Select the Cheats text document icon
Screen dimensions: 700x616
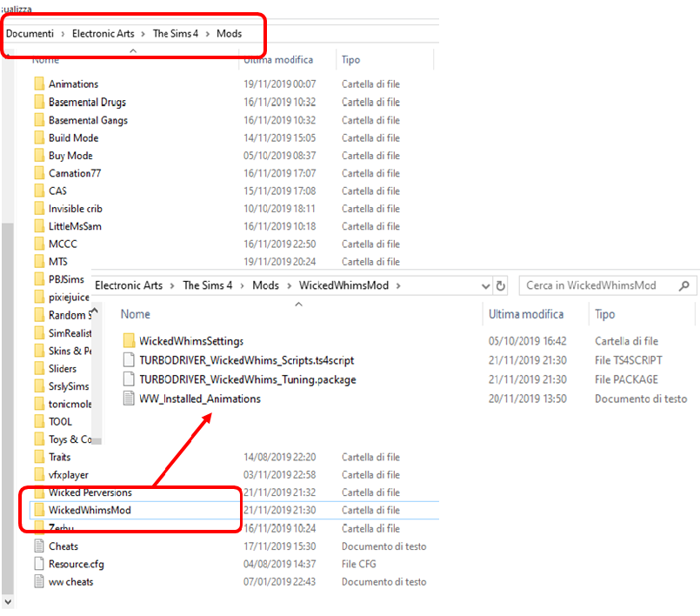tap(39, 546)
